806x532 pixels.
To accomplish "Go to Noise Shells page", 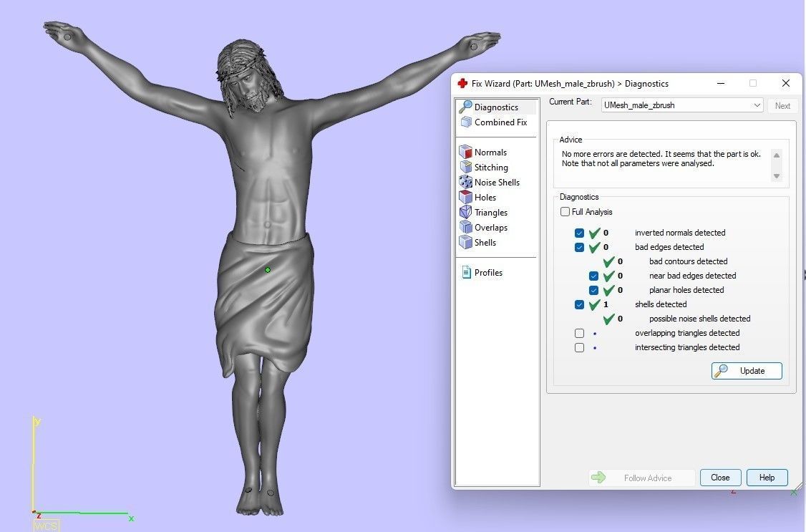I will point(497,182).
